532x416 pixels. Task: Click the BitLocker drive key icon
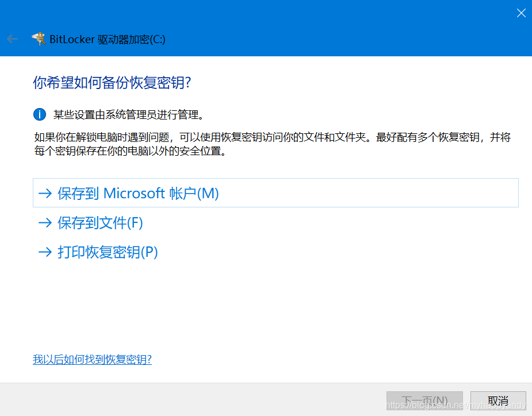tap(39, 39)
